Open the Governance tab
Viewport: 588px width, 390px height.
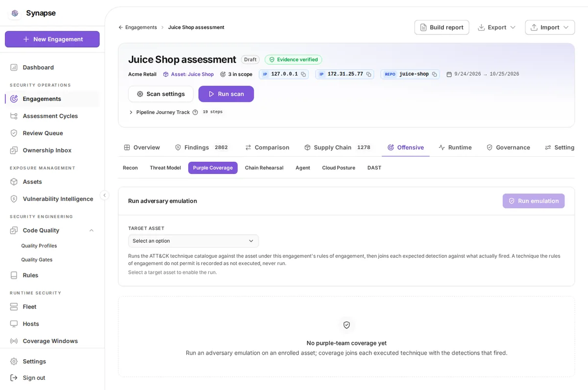(508, 147)
